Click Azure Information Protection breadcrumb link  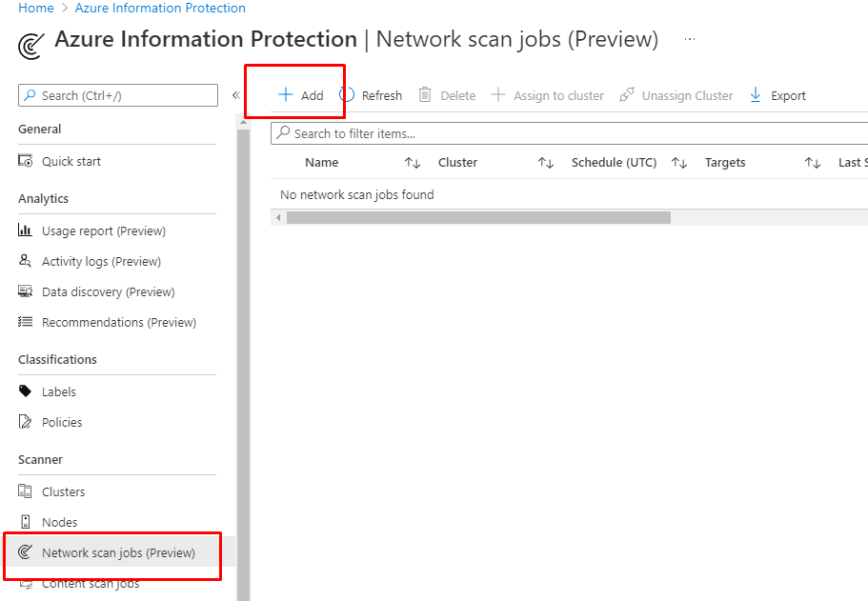tap(160, 9)
